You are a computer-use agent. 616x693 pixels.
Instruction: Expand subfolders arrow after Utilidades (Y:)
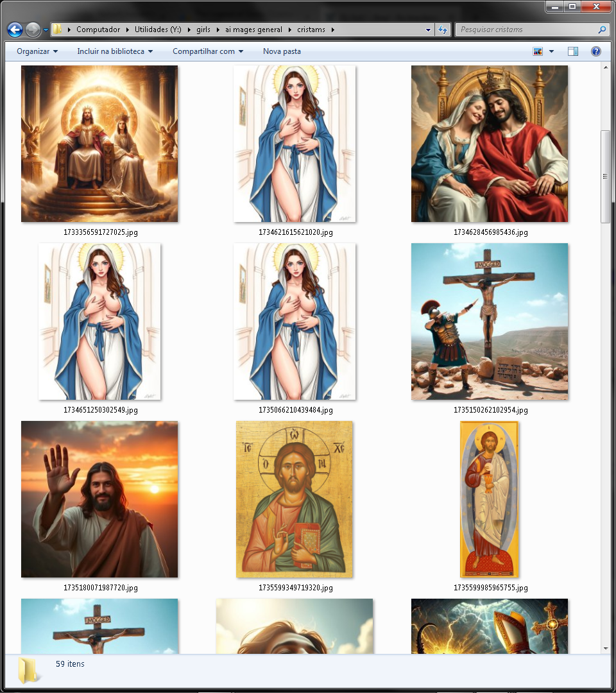click(x=189, y=30)
